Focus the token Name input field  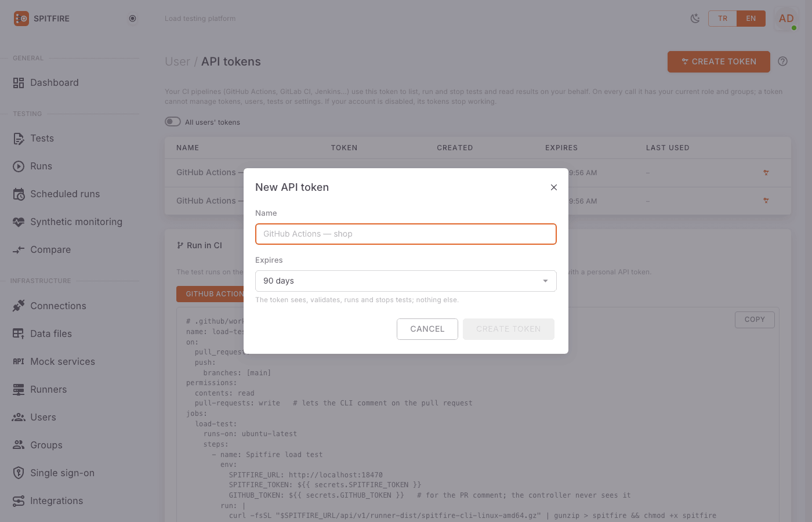pos(406,234)
